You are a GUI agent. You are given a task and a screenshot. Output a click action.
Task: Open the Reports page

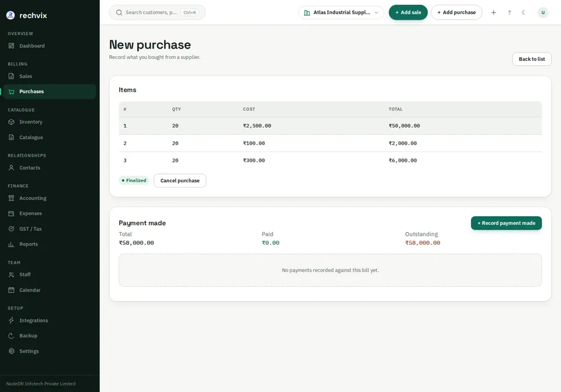49,244
